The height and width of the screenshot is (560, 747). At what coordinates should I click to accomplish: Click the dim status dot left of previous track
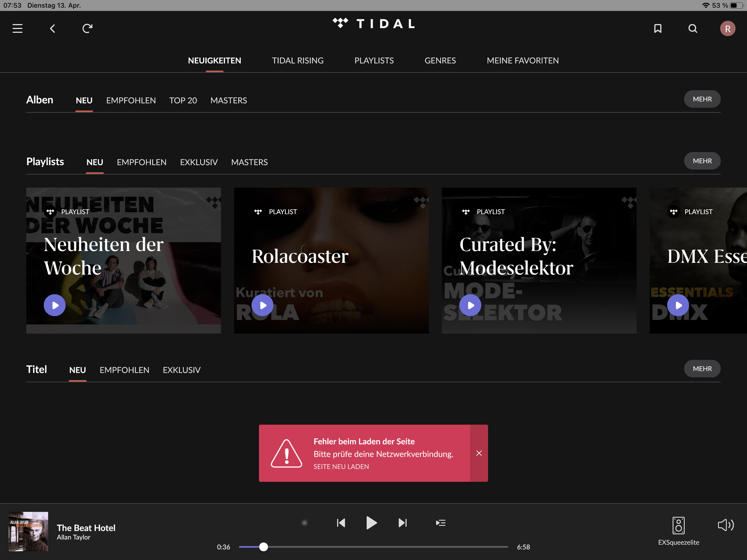point(304,523)
